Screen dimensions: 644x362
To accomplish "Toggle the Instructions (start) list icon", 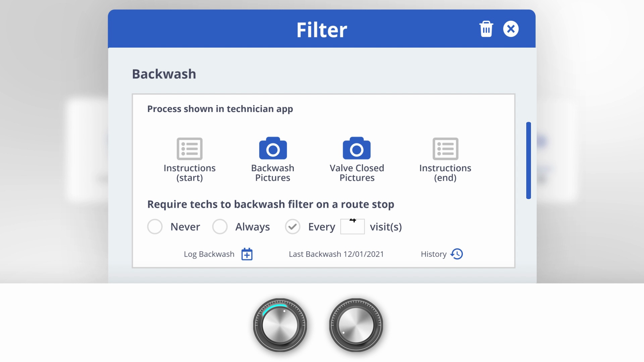I will (190, 148).
